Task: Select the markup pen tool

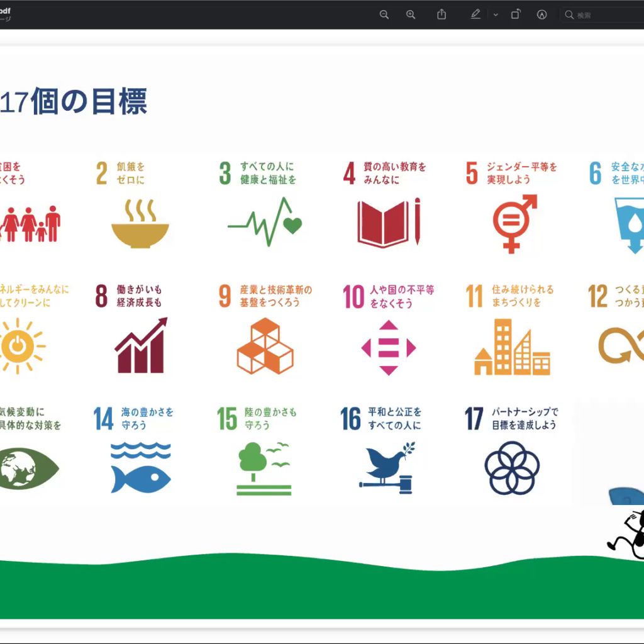Action: 475,14
